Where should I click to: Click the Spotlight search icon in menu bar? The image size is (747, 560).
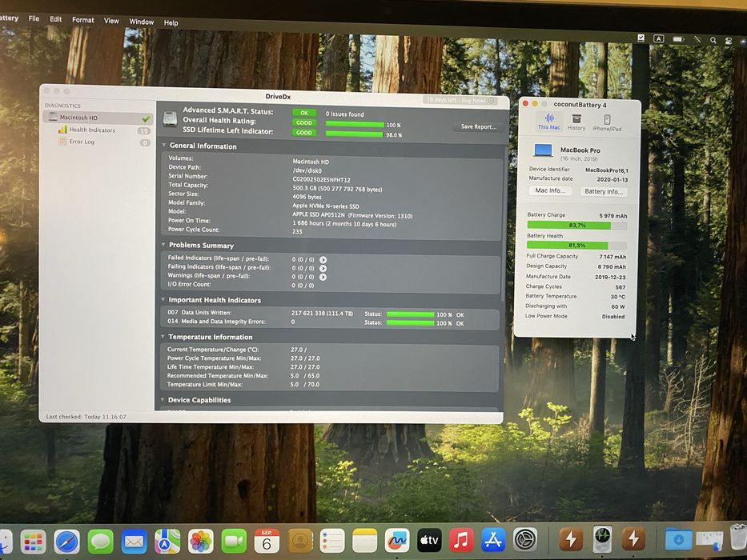(x=713, y=41)
